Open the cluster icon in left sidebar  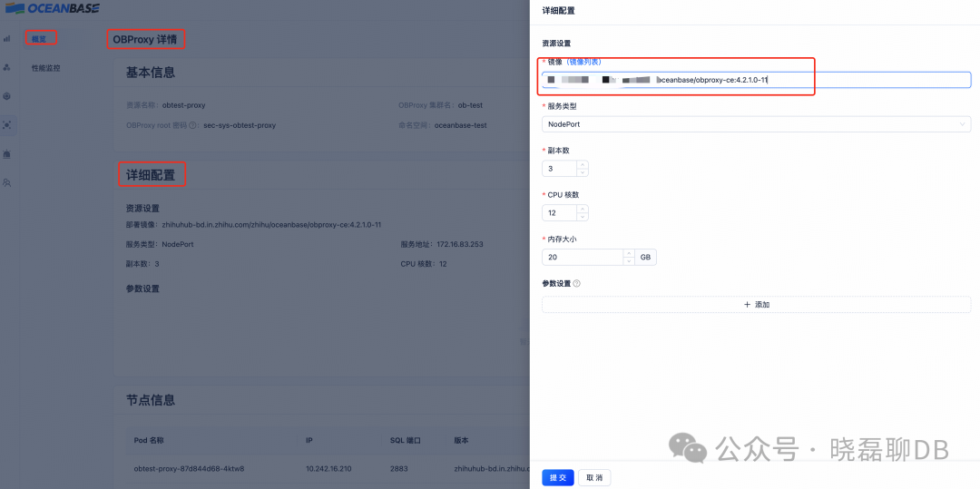[x=7, y=67]
